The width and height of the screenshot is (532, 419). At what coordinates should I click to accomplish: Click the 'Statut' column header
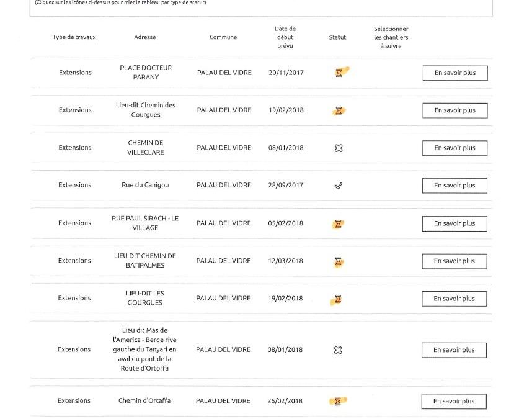337,37
